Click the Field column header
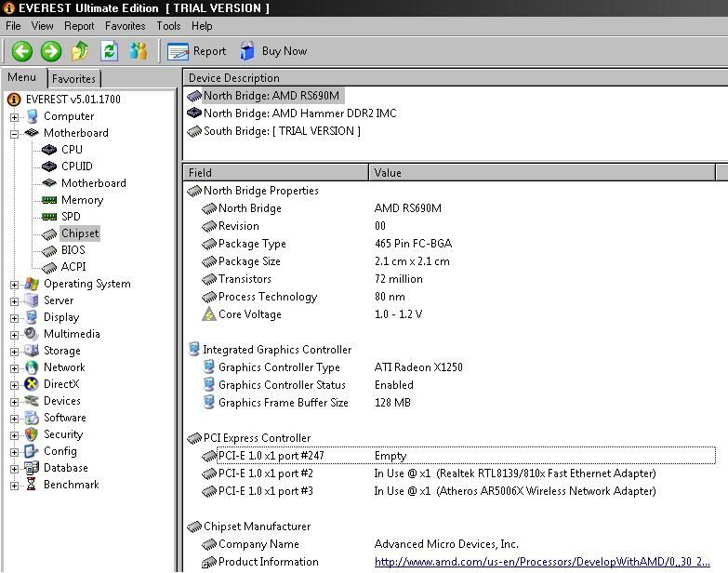728x573 pixels. click(276, 172)
